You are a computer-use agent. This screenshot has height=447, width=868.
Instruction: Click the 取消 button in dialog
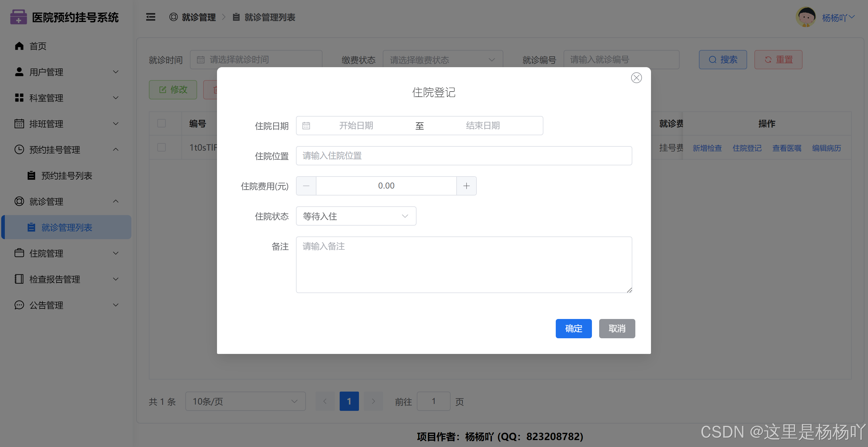point(617,328)
